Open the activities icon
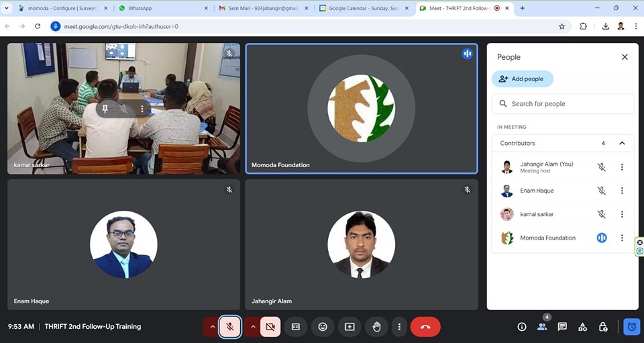644x343 pixels. [582, 327]
